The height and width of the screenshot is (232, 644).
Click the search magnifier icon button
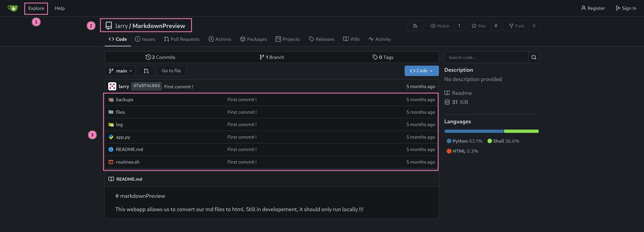(x=534, y=57)
